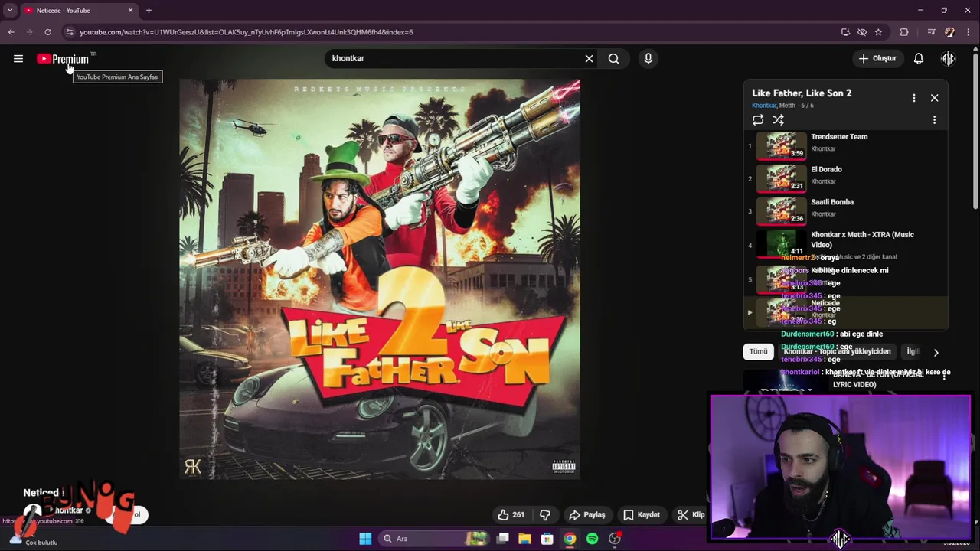Click the Like Father Like Son album artwork
Viewport: 980px width, 551px height.
click(x=380, y=279)
